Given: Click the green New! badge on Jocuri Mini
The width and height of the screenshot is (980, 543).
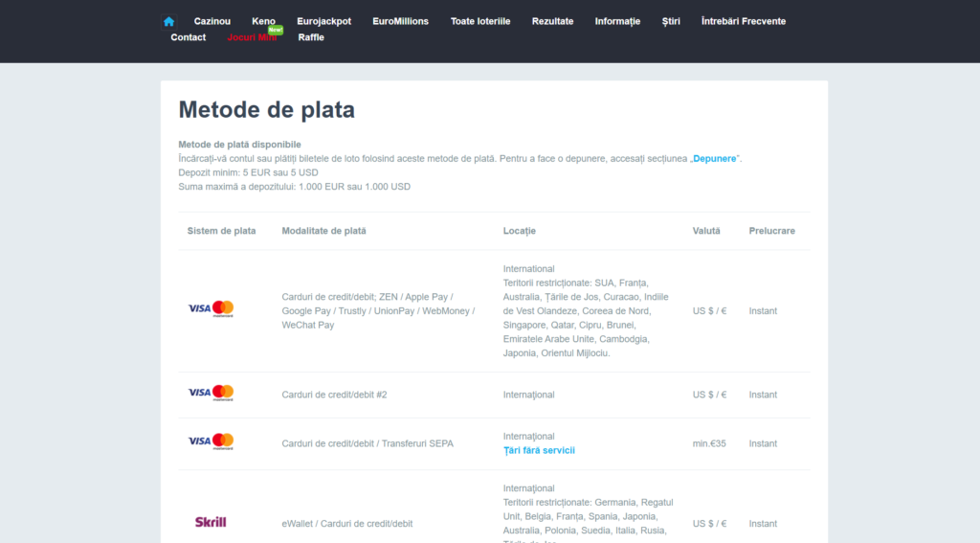Looking at the screenshot, I should (x=276, y=30).
